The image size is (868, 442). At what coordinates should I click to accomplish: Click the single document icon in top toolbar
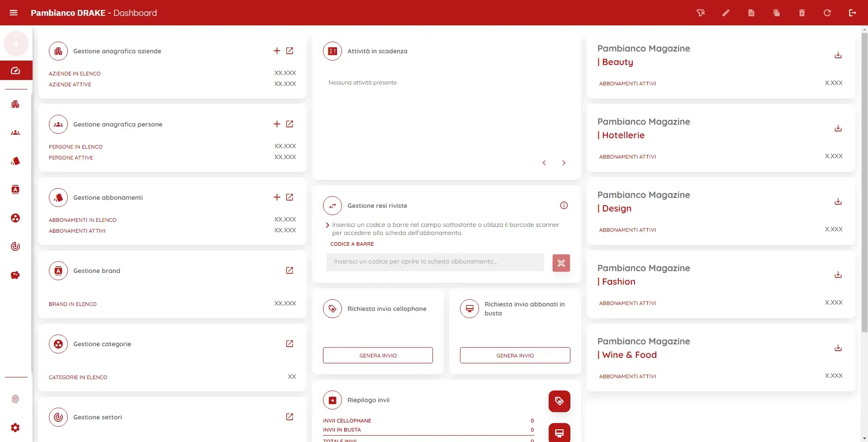coord(751,13)
